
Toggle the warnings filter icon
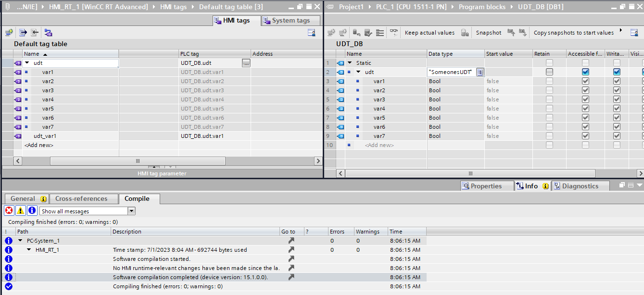click(x=20, y=210)
